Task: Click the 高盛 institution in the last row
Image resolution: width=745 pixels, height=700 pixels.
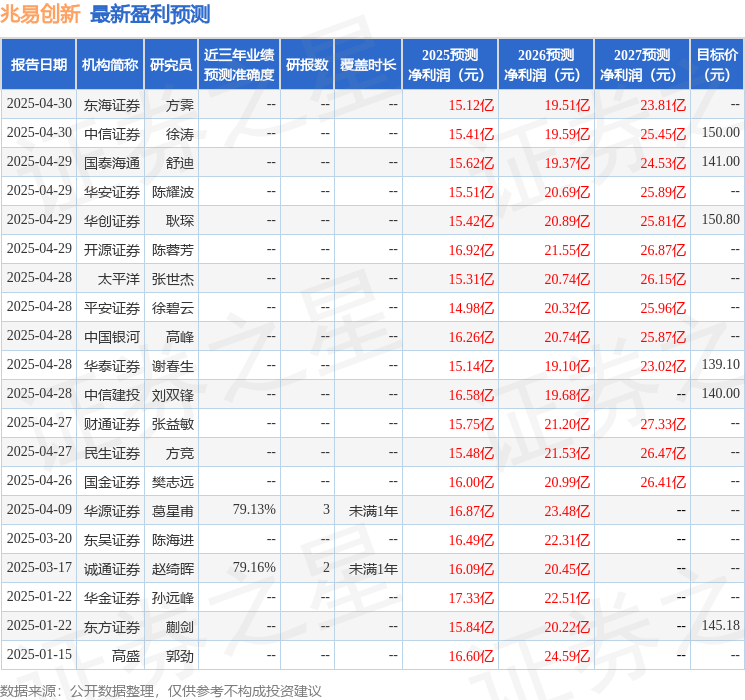Action: coord(126,656)
